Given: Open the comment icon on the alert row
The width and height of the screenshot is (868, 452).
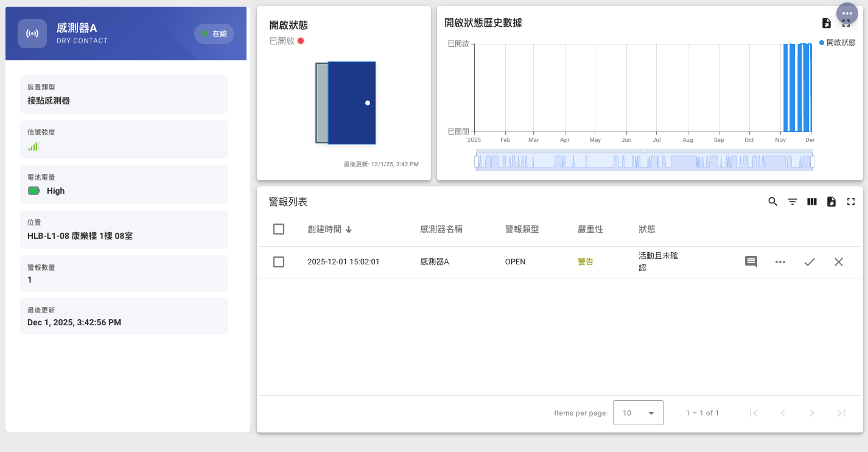Looking at the screenshot, I should coord(751,261).
